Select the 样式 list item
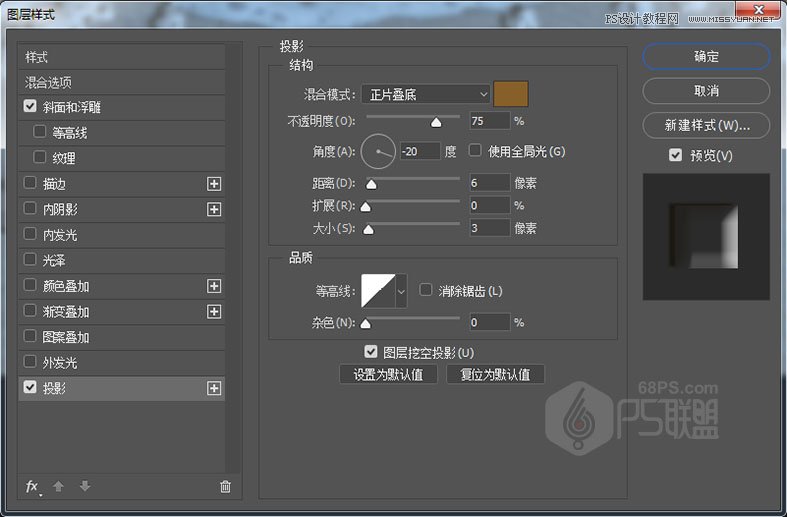This screenshot has width=787, height=517. pos(121,57)
